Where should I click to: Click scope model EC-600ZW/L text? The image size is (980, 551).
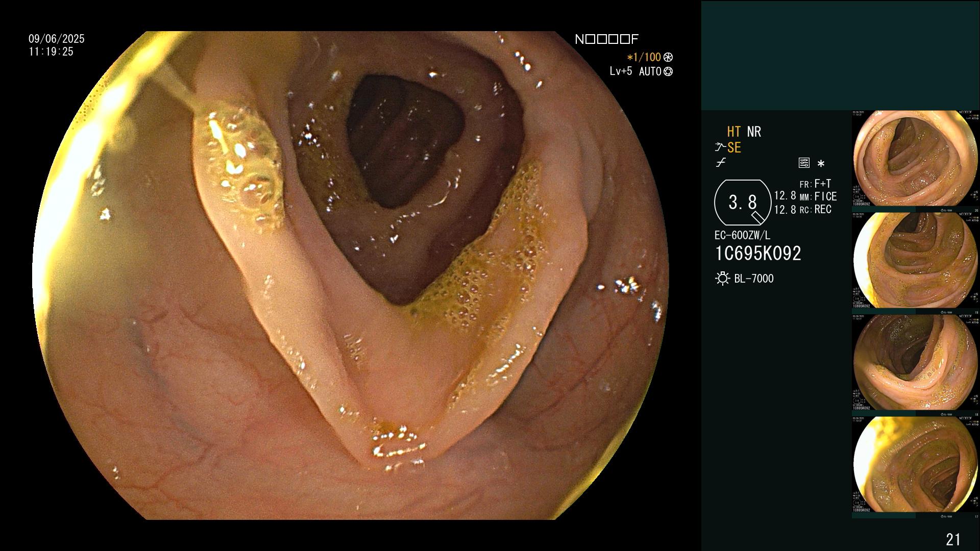click(743, 236)
